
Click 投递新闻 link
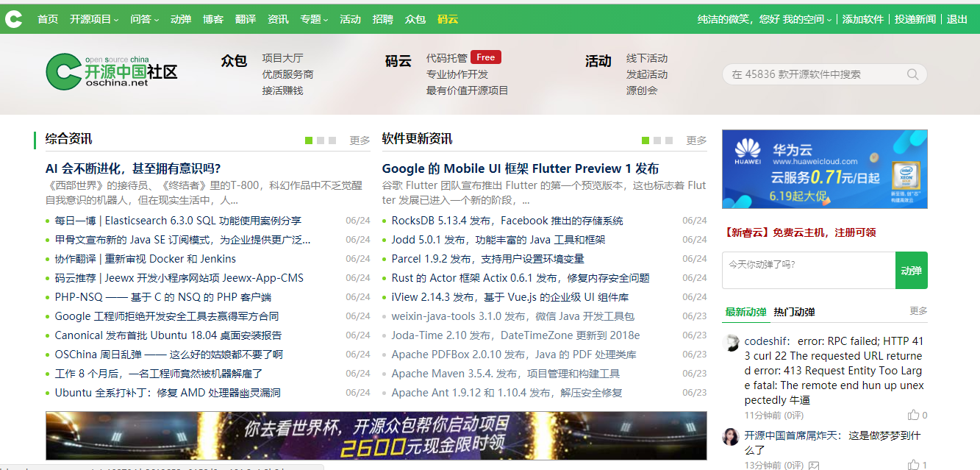[915, 19]
